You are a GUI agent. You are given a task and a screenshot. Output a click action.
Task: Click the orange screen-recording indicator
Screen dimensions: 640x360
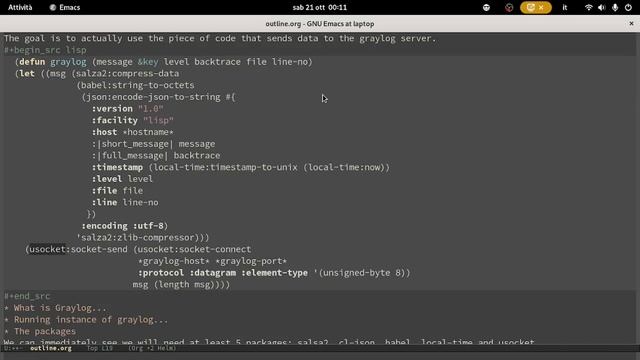pyautogui.click(x=536, y=7)
